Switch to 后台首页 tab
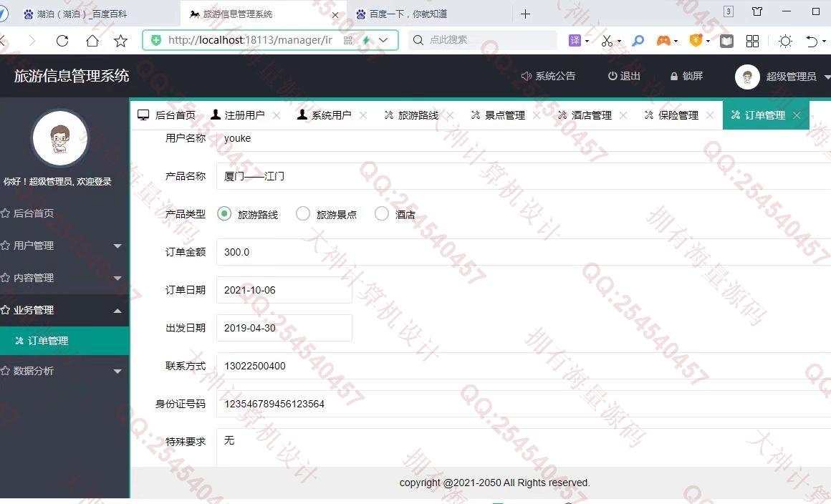The height and width of the screenshot is (504, 831). tap(166, 115)
